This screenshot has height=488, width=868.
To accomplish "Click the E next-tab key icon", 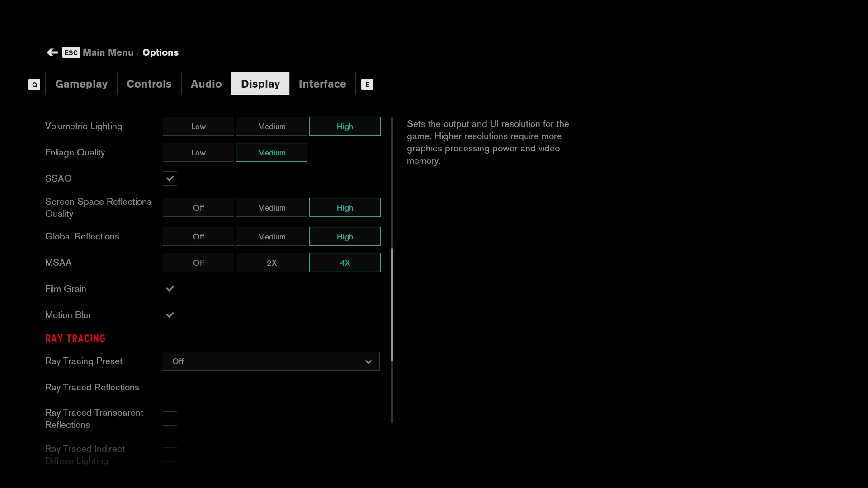I will 367,84.
